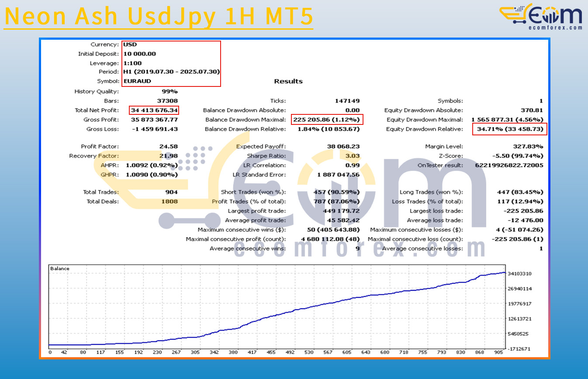
Task: Select the Sharpe Ratio value 3.03
Action: click(352, 156)
